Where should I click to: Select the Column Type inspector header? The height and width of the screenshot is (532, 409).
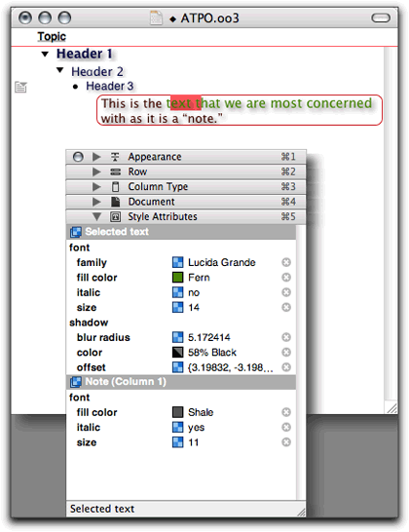click(186, 187)
